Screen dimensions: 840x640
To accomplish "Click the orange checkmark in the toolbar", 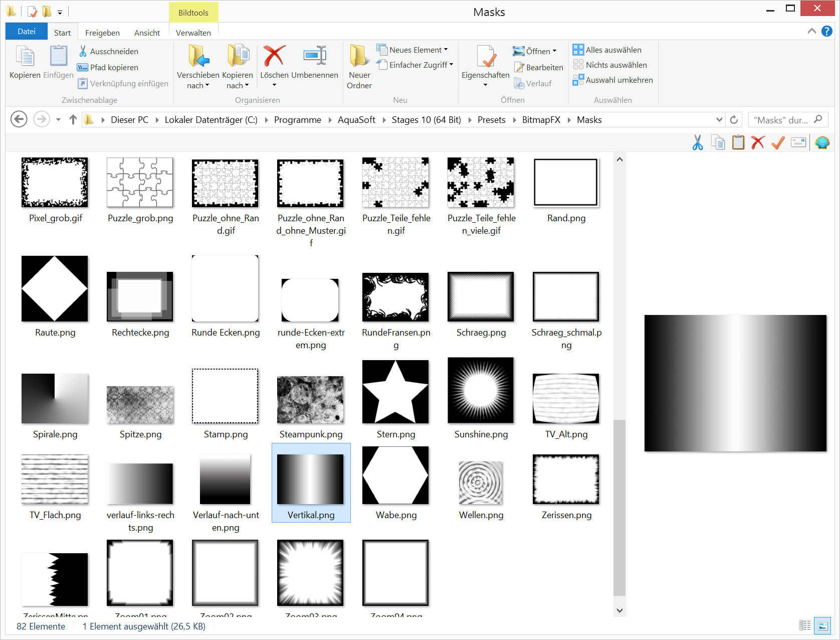I will point(778,143).
